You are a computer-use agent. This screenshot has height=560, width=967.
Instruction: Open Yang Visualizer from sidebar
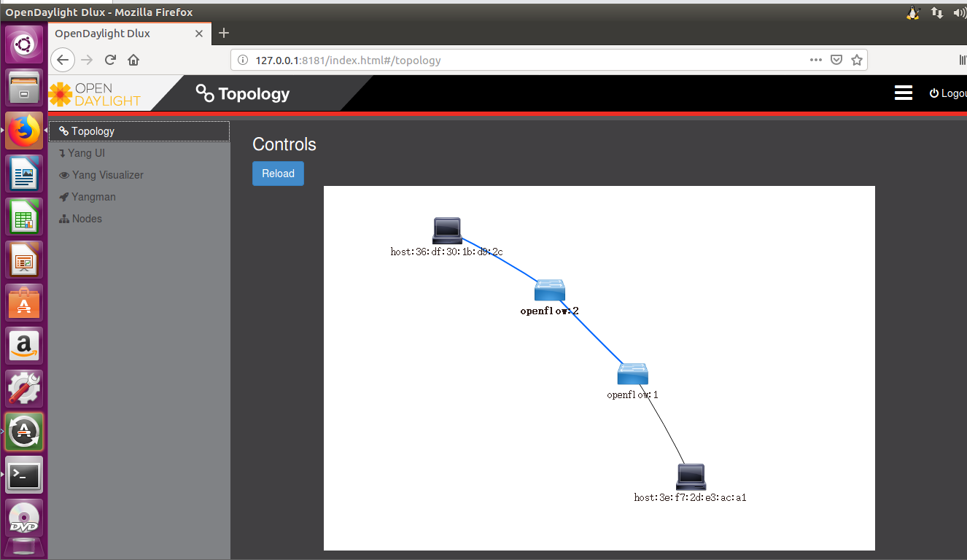point(107,175)
